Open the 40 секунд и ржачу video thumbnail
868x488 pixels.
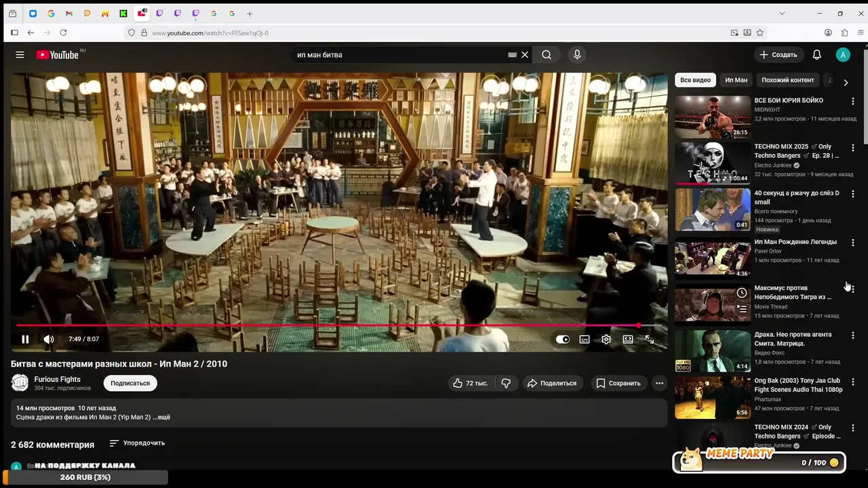pos(713,210)
